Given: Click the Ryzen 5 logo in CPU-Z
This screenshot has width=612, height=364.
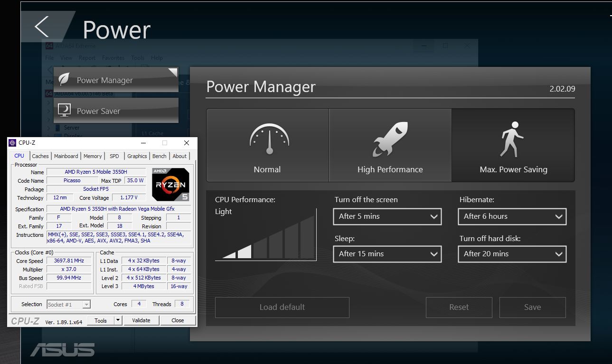Looking at the screenshot, I should 170,185.
